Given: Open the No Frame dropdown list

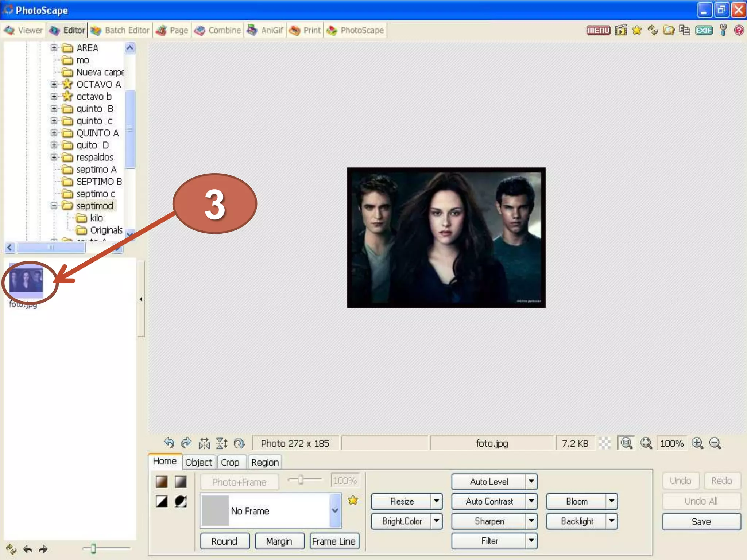Looking at the screenshot, I should (335, 511).
